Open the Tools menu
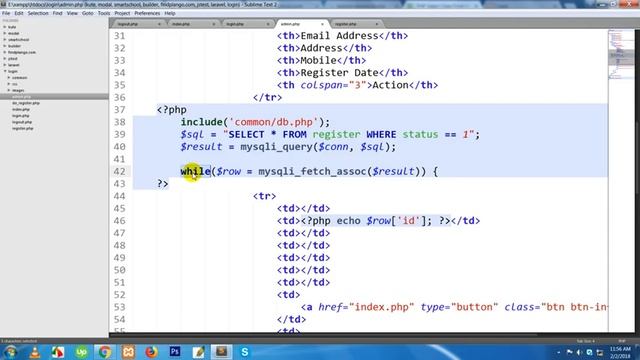Viewport: 640px width, 360px height. (x=104, y=13)
